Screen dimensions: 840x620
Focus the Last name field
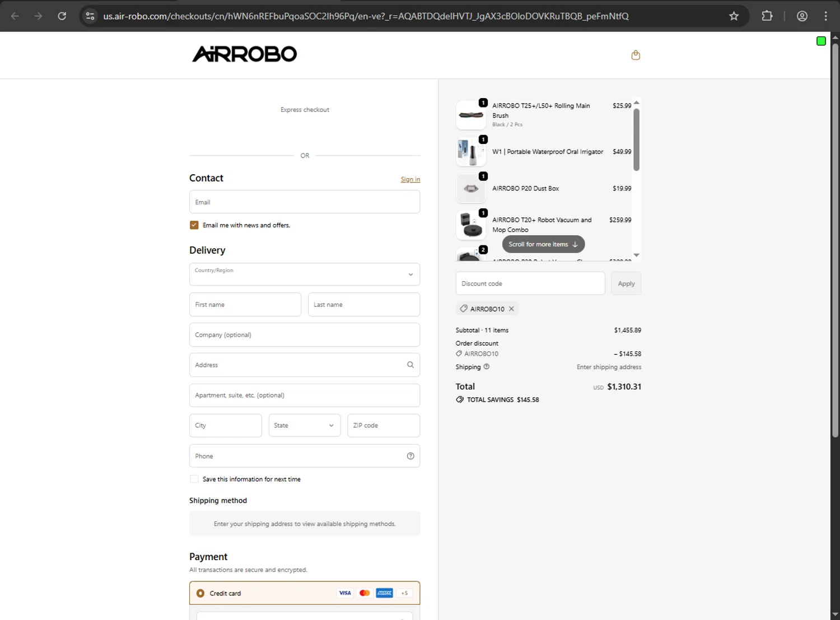pos(364,305)
